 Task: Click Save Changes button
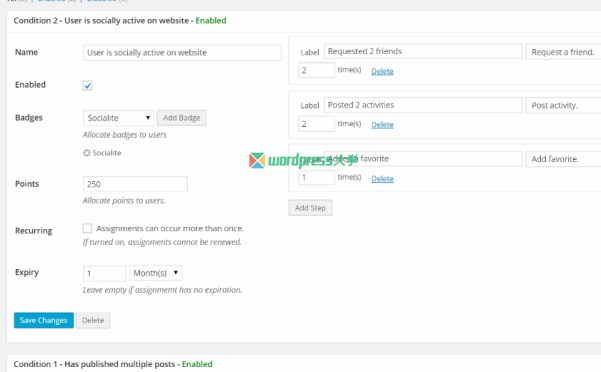click(44, 320)
